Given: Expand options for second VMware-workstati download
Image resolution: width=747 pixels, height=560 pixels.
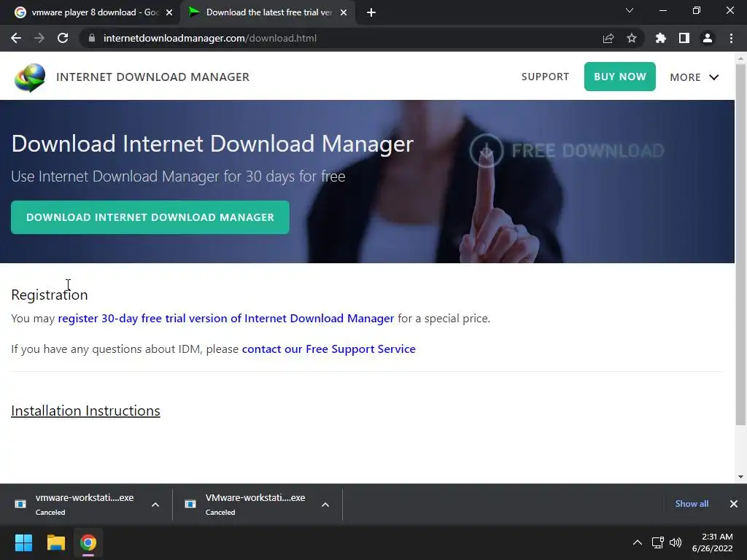Looking at the screenshot, I should [325, 505].
